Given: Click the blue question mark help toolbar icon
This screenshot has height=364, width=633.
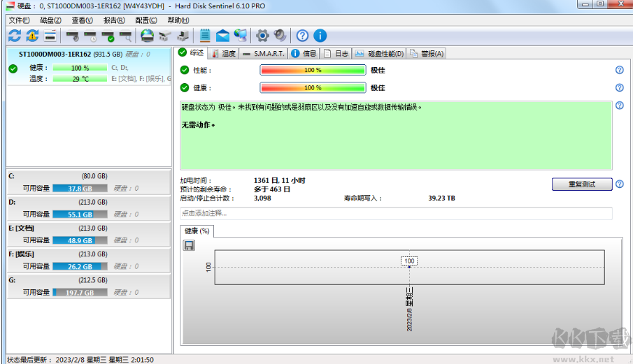Looking at the screenshot, I should coord(302,36).
